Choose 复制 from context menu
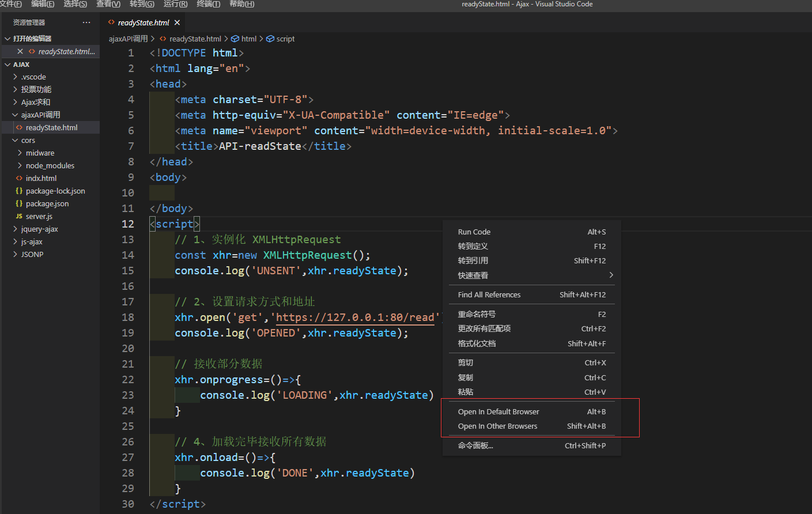The height and width of the screenshot is (514, 812). point(532,377)
